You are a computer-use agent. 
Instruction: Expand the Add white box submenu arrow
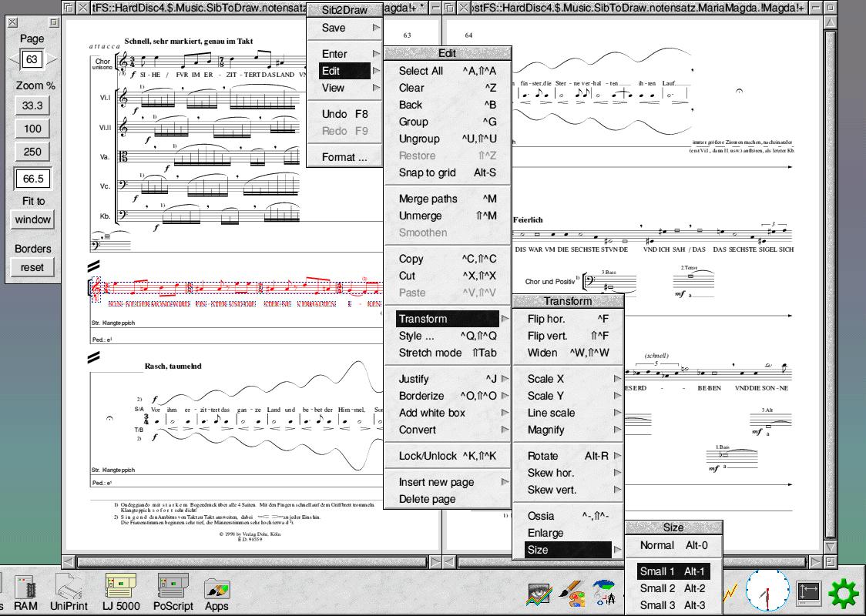tap(504, 413)
